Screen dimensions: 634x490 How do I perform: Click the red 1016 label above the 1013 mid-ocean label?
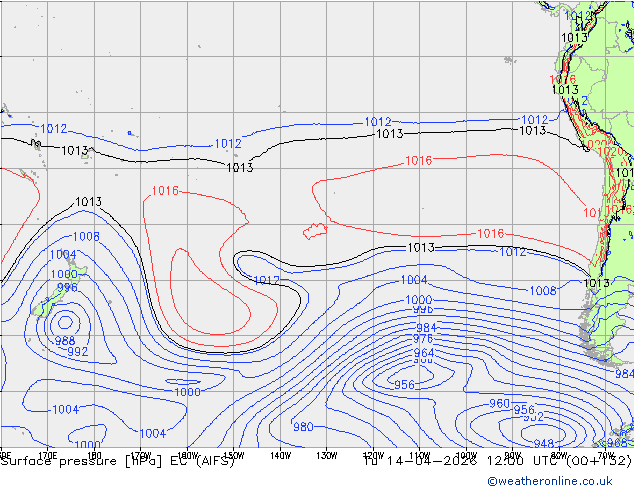click(x=490, y=233)
